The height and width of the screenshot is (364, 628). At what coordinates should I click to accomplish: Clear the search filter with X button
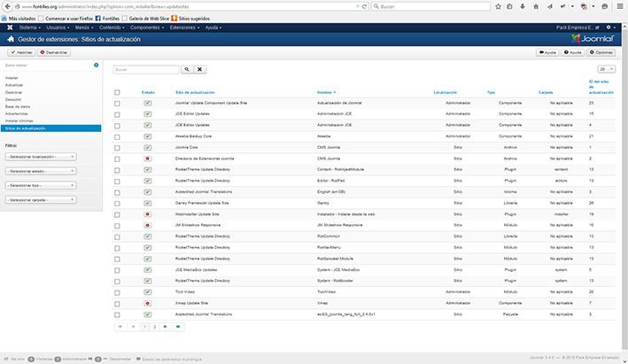[x=199, y=69]
